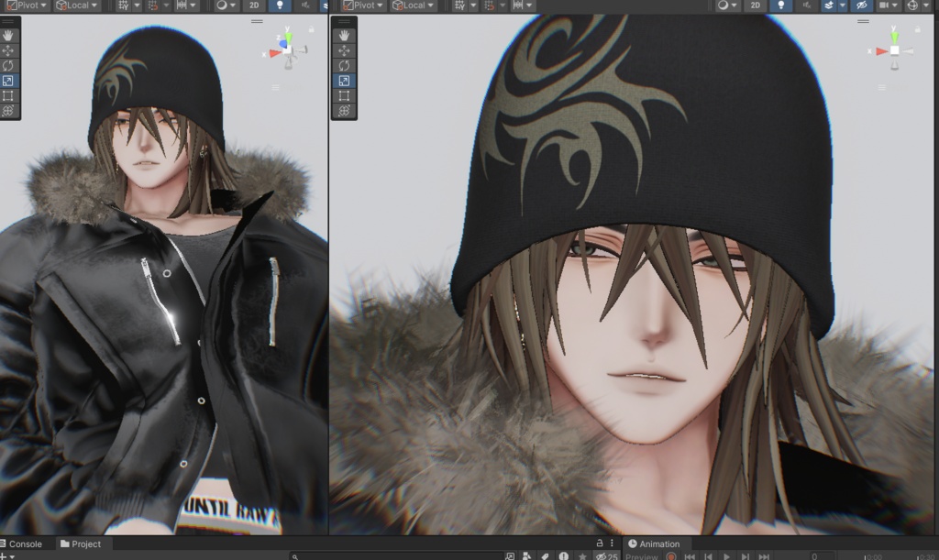The image size is (939, 560).
Task: Toggle scene audio in right scene view
Action: [807, 5]
